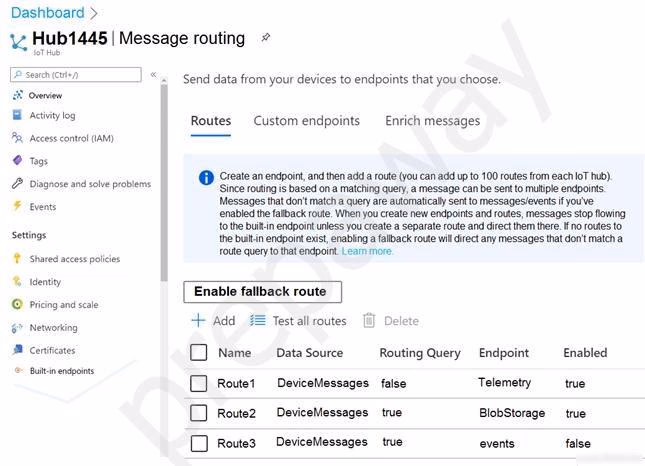The height and width of the screenshot is (466, 645).
Task: Open Activity log in the sidebar
Action: [52, 116]
